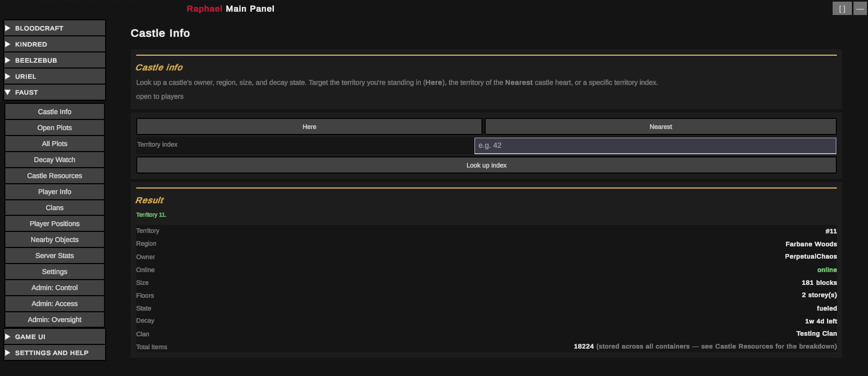Click the size value 181 blocks
Image resolution: width=868 pixels, height=376 pixels.
(x=819, y=283)
